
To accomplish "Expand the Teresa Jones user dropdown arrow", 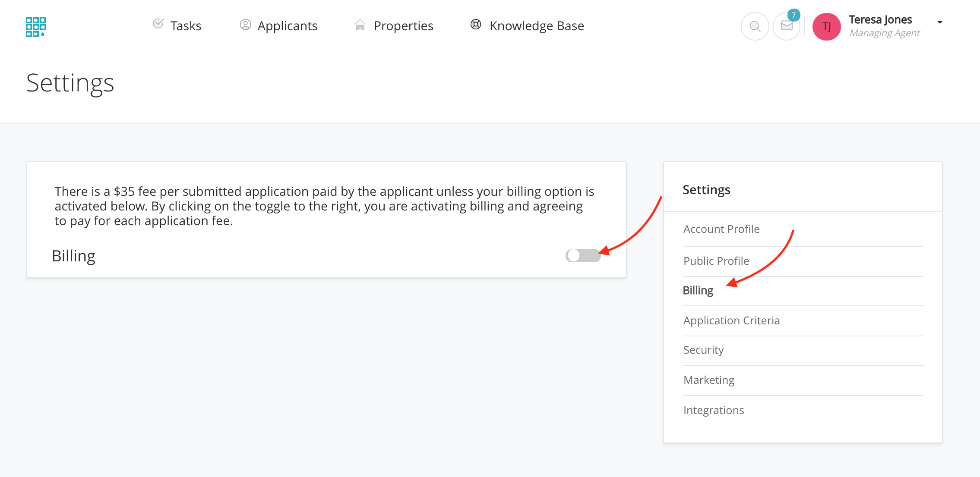I will pyautogui.click(x=940, y=22).
